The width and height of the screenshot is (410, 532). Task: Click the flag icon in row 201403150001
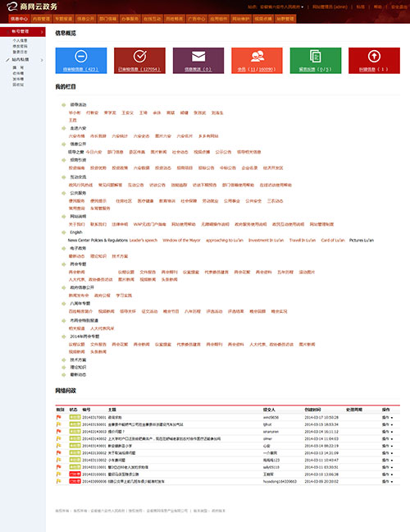[x=58, y=424]
